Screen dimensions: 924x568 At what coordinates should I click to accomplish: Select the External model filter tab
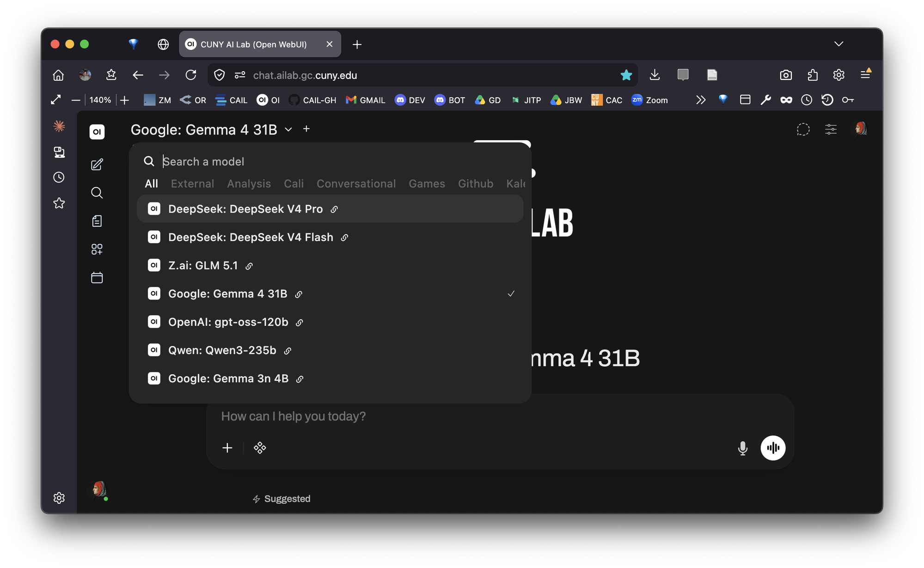[x=192, y=183]
